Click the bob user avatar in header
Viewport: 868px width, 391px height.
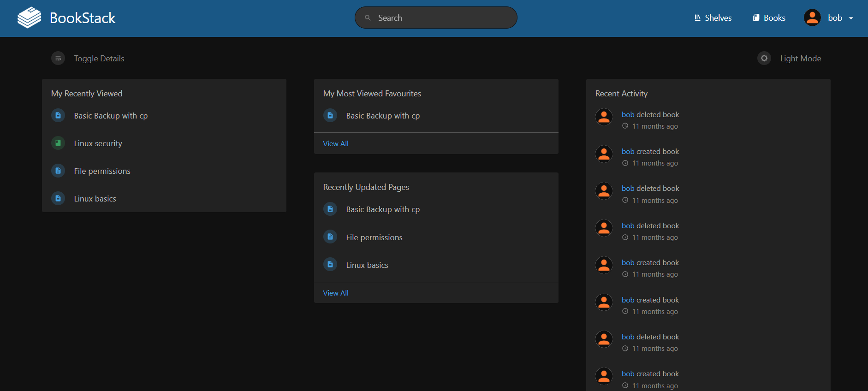click(x=812, y=18)
